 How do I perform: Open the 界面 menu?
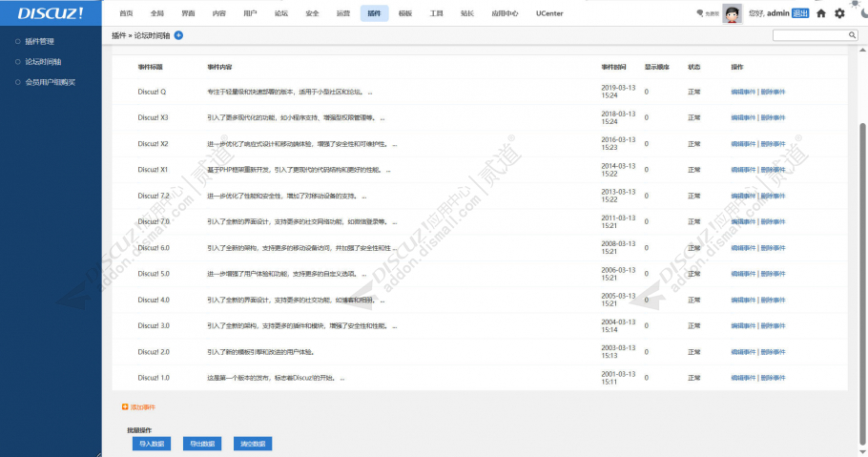[x=188, y=13]
